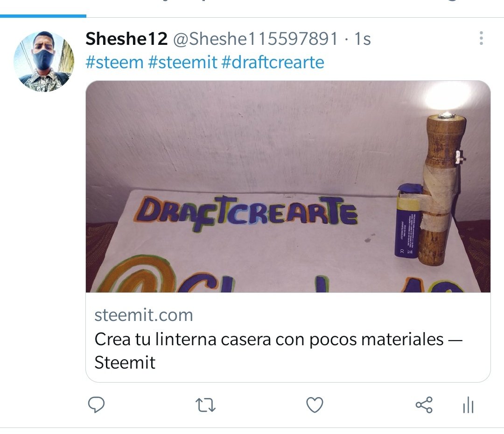Open the 'Crea tu linterna casera' article title
The width and height of the screenshot is (504, 434).
point(278,351)
